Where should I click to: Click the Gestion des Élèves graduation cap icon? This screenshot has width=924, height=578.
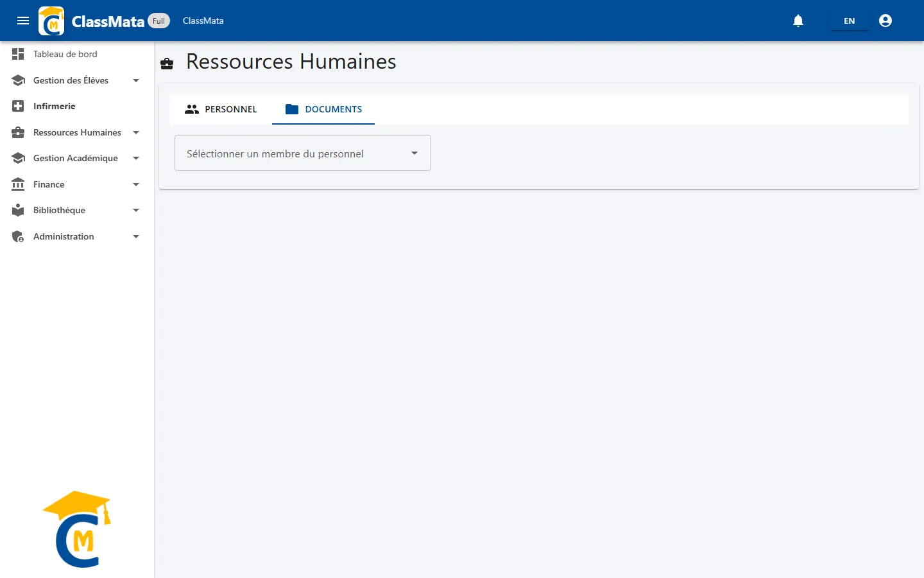tap(18, 80)
